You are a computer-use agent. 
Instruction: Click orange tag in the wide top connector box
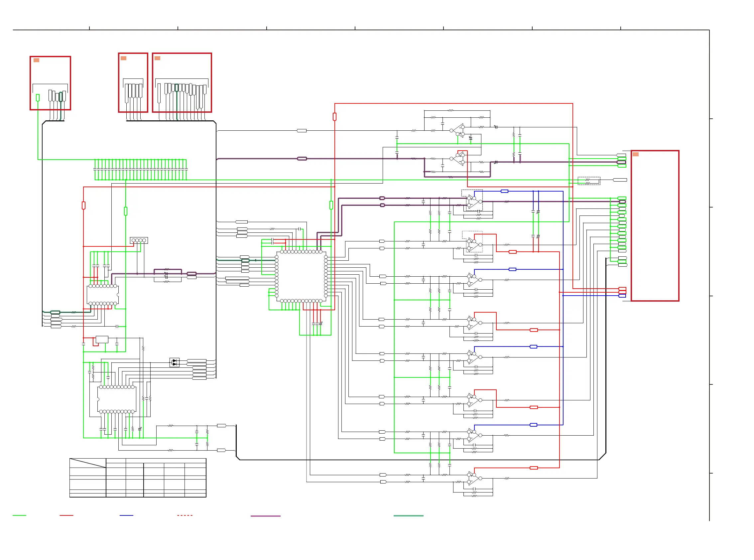click(157, 58)
